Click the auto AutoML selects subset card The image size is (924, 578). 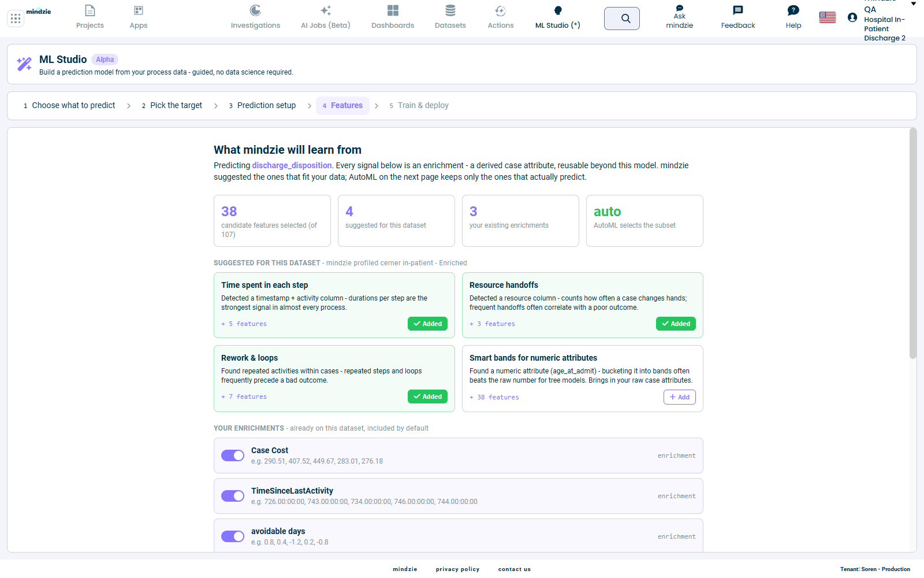tap(644, 221)
